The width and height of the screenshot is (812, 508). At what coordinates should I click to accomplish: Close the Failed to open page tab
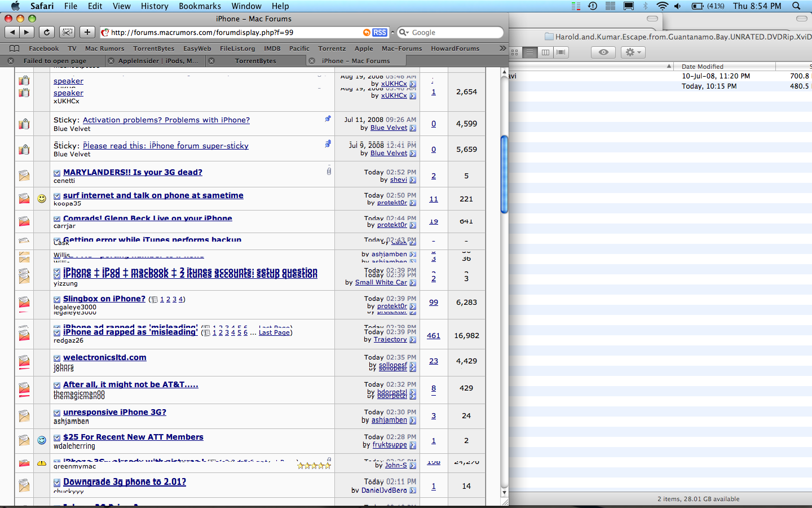coord(11,61)
